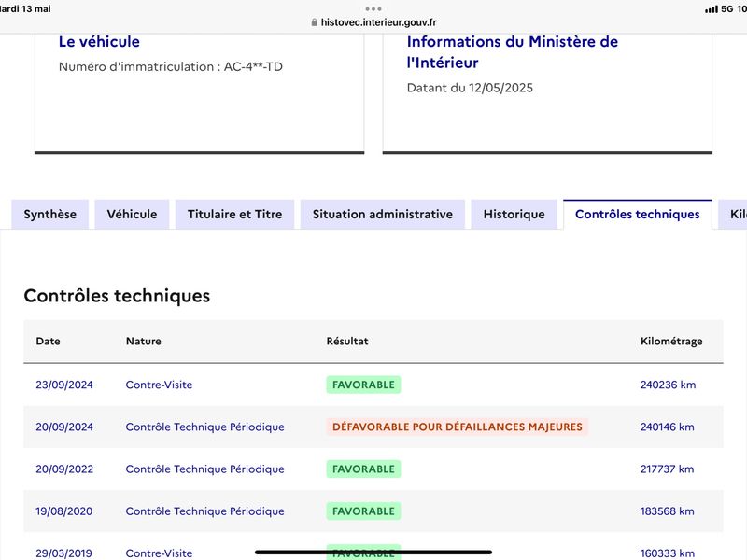Click the Nature column header
Viewport: 747px width, 560px height.
144,341
